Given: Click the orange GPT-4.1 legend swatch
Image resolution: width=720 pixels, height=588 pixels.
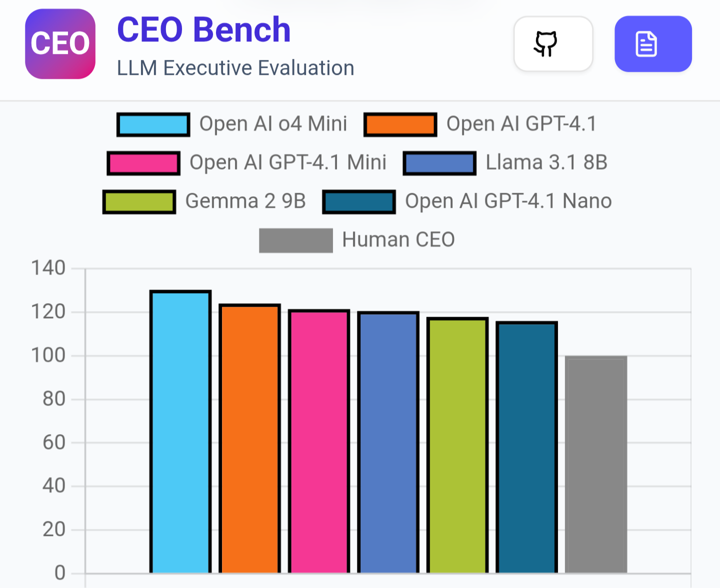Looking at the screenshot, I should click(400, 124).
